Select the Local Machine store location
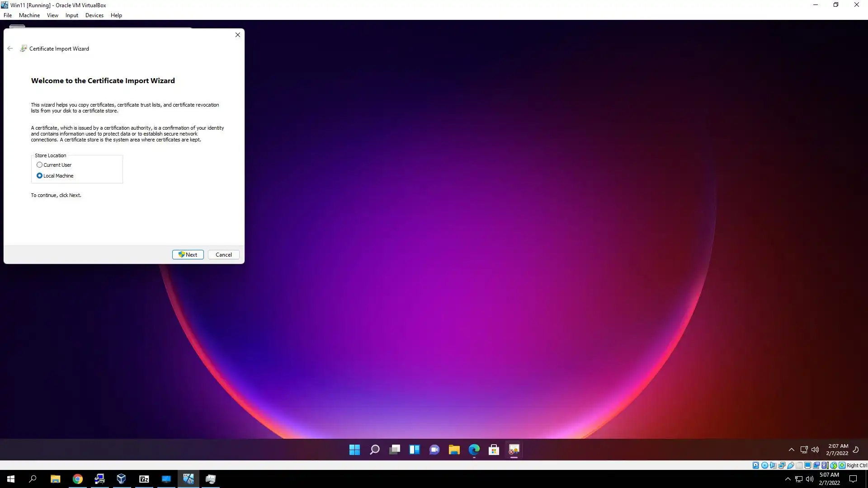The width and height of the screenshot is (868, 488). 40,176
